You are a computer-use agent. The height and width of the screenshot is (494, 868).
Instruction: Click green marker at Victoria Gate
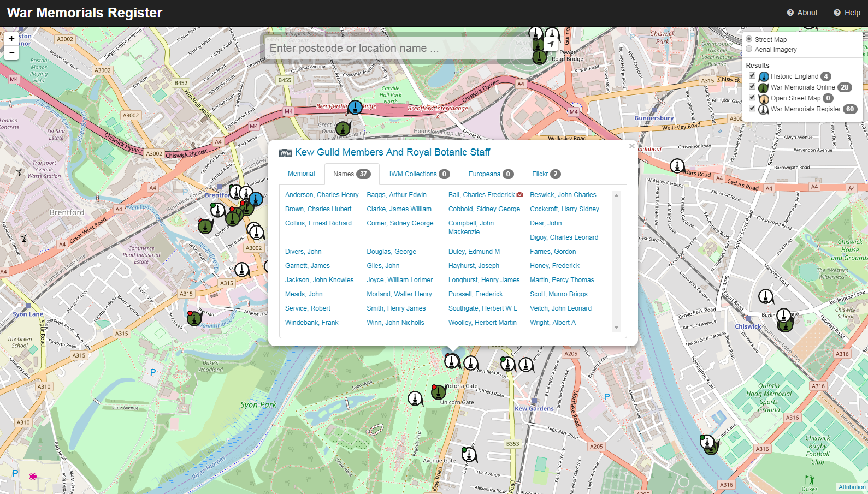tap(438, 391)
